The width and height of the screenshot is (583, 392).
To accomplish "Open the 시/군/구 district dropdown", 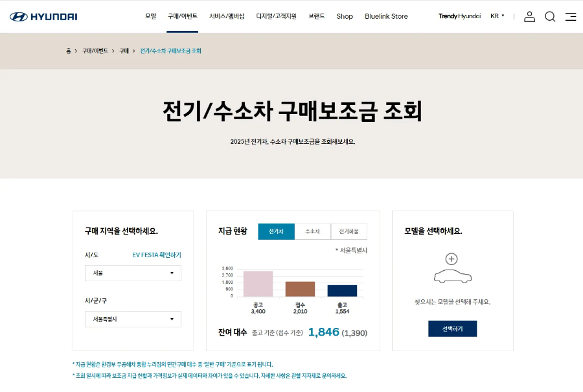I will coord(133,319).
